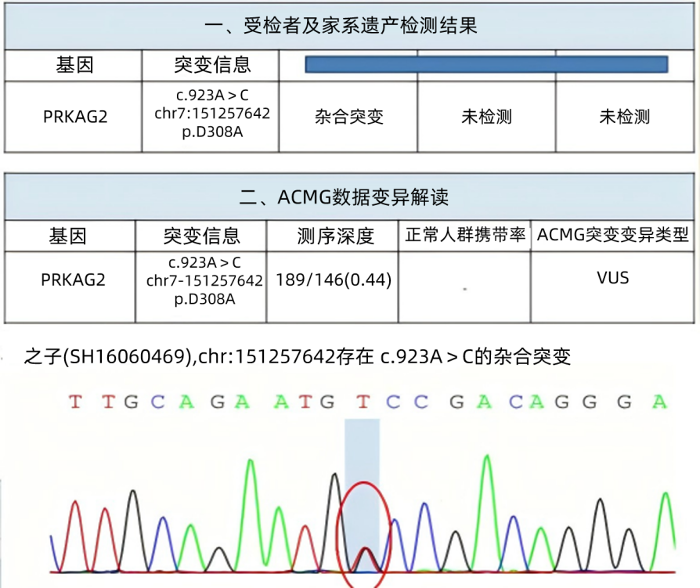This screenshot has width=700, height=588.
Task: Click the ACMG突变变异类型 column header
Action: coord(612,235)
